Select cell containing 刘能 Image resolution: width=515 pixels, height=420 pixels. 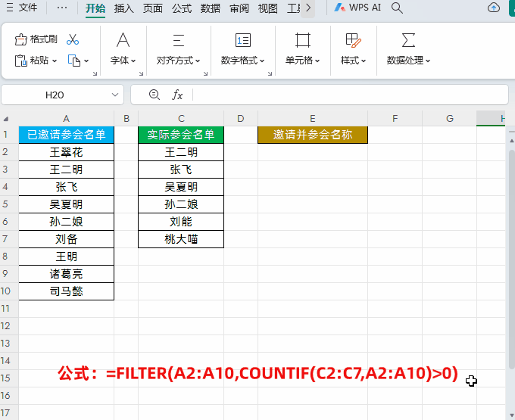coord(181,222)
